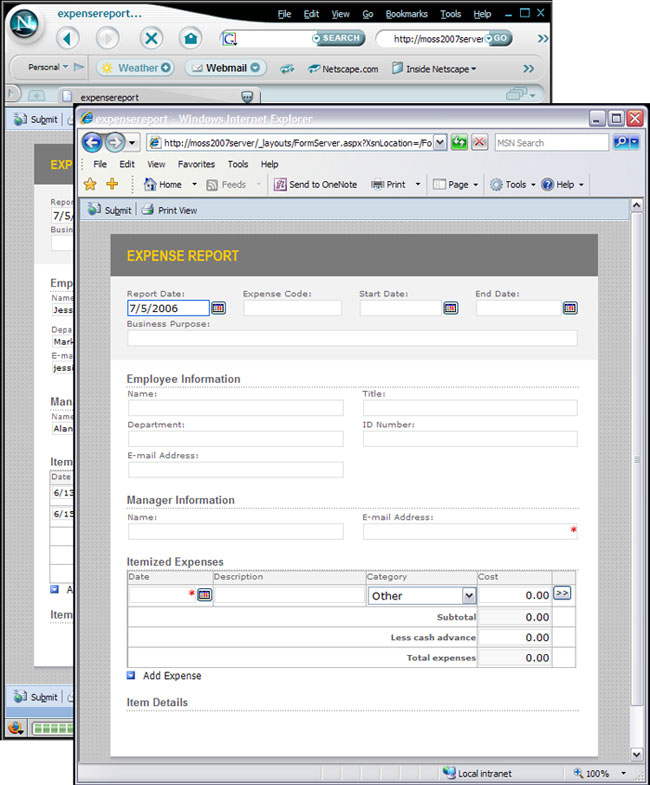Open IE File menu

click(100, 164)
